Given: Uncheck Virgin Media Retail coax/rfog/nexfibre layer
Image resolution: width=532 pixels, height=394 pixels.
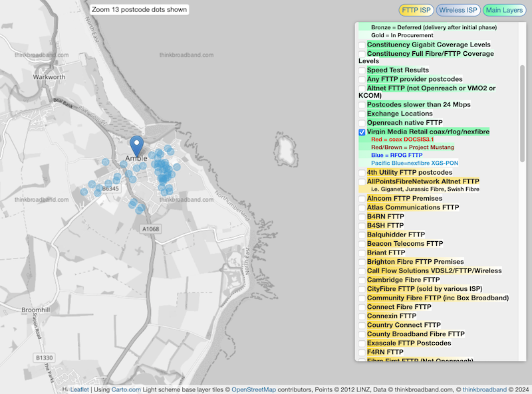Looking at the screenshot, I should pos(362,132).
